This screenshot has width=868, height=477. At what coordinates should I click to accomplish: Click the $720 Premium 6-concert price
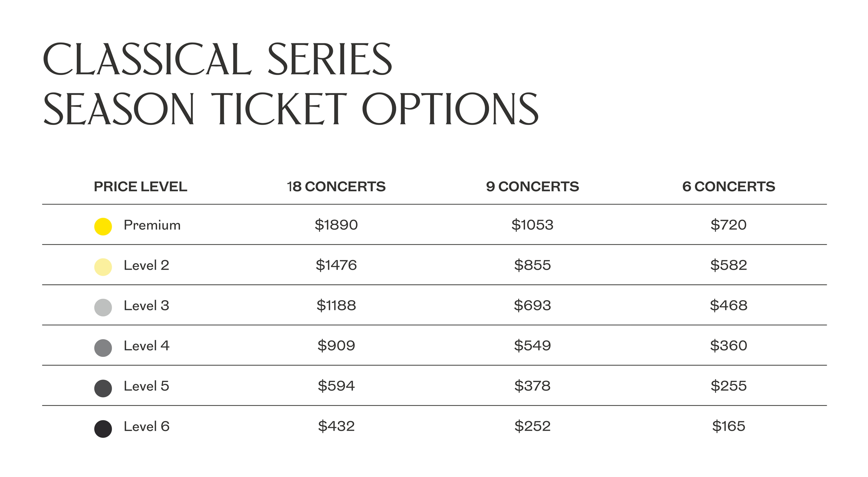coord(729,225)
